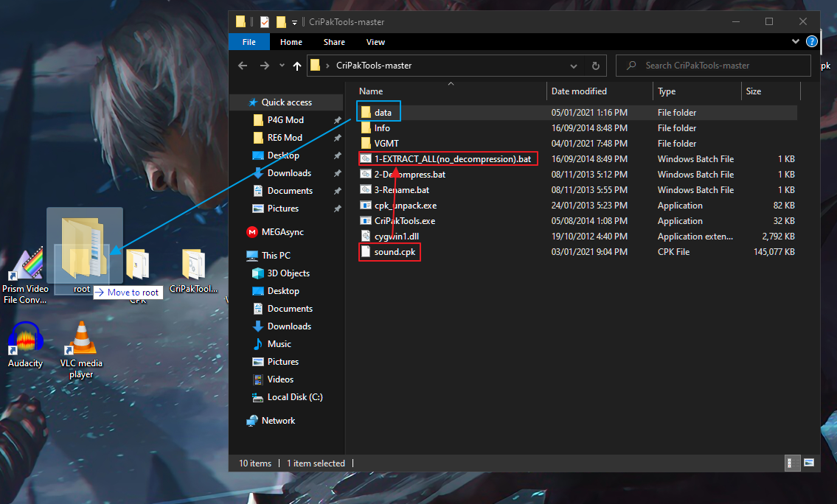Open the Share ribbon tab

point(334,42)
